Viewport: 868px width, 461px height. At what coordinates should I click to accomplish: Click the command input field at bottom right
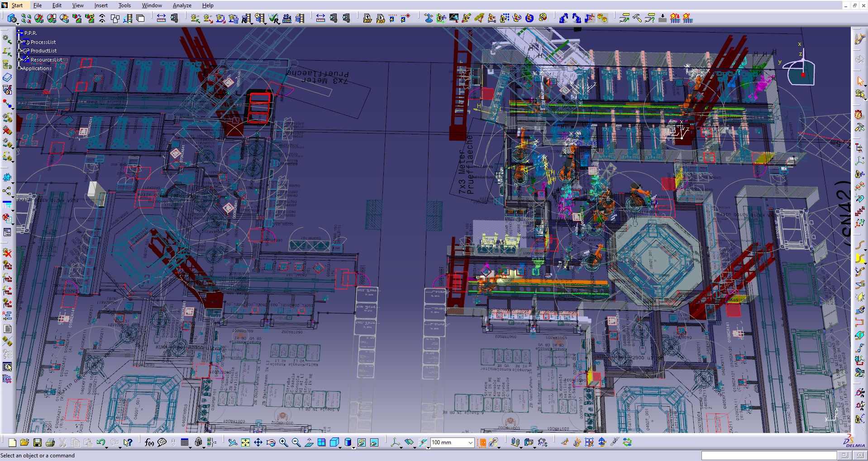[x=768, y=456]
